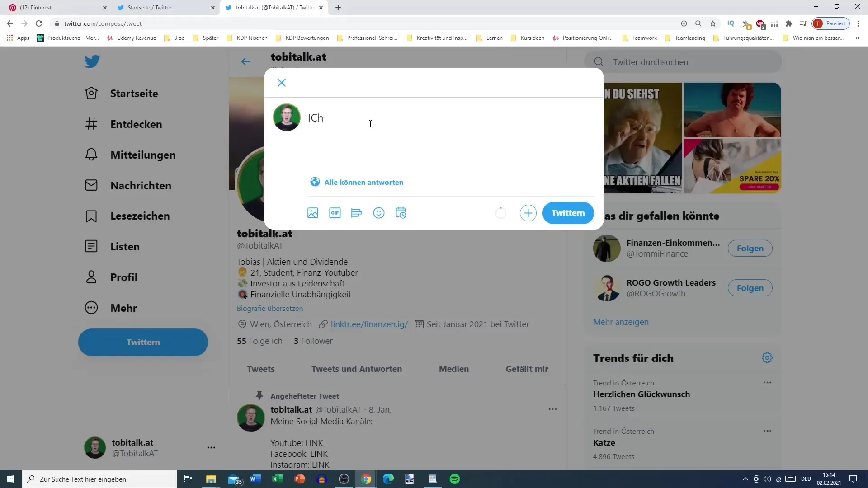Open the pinned tweet's more options menu
Screen dimensions: 868x488
pyautogui.click(x=552, y=409)
